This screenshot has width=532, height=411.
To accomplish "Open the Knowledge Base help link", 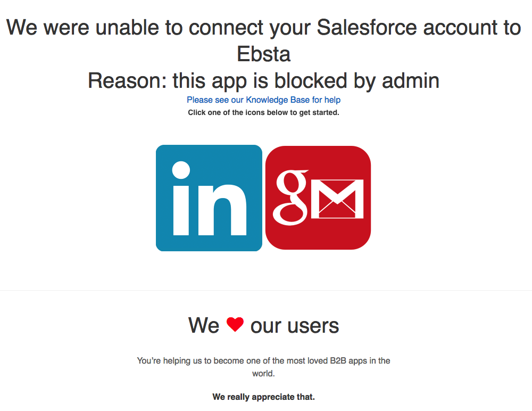I will point(263,100).
